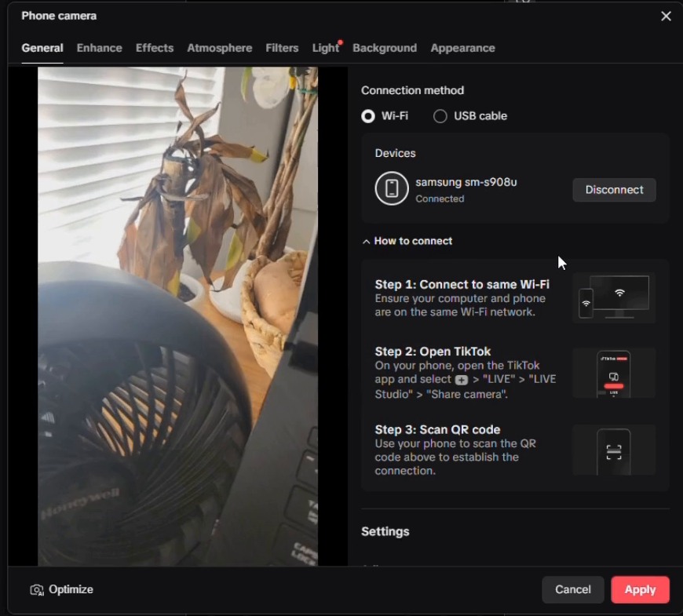Viewport: 683px width, 616px height.
Task: Click the 'Devices' label
Action: 395,153
